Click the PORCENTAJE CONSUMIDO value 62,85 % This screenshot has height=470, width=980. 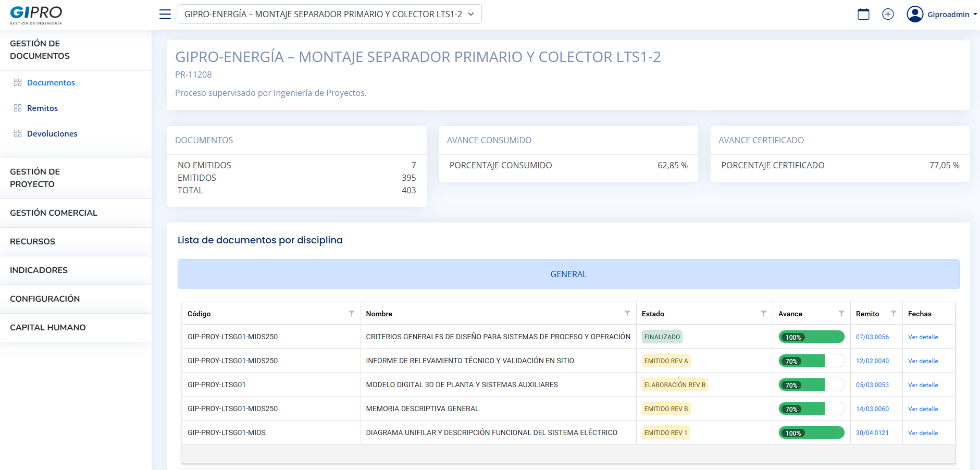click(672, 165)
